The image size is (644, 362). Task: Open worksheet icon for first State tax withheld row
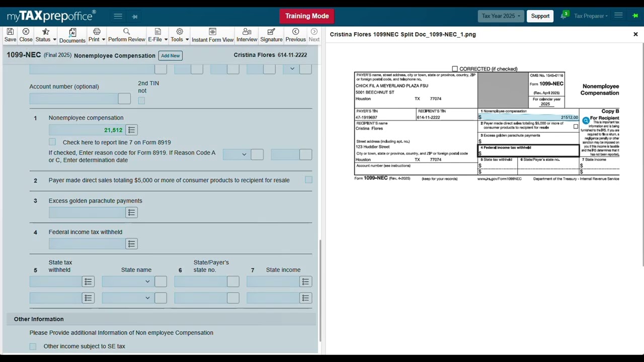[88, 282]
